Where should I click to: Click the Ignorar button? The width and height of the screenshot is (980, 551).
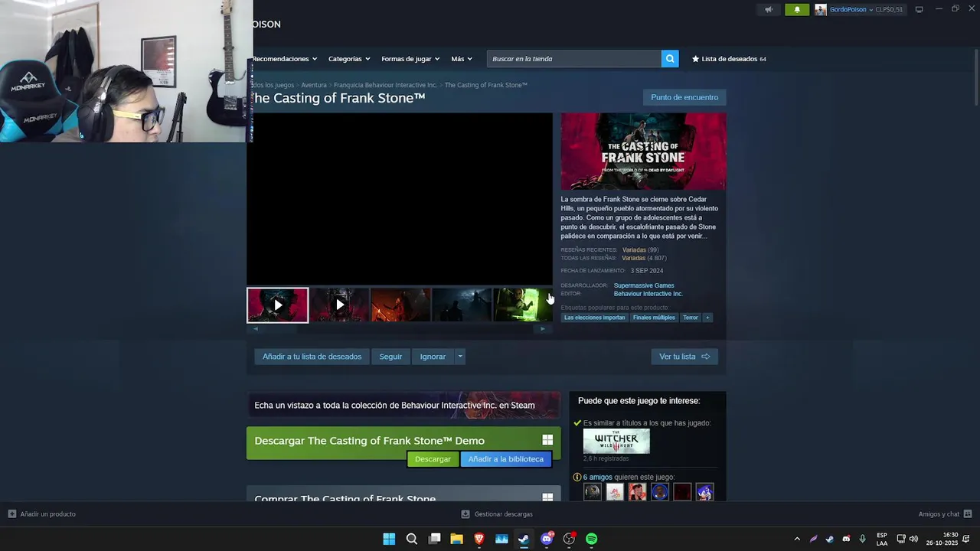(433, 357)
